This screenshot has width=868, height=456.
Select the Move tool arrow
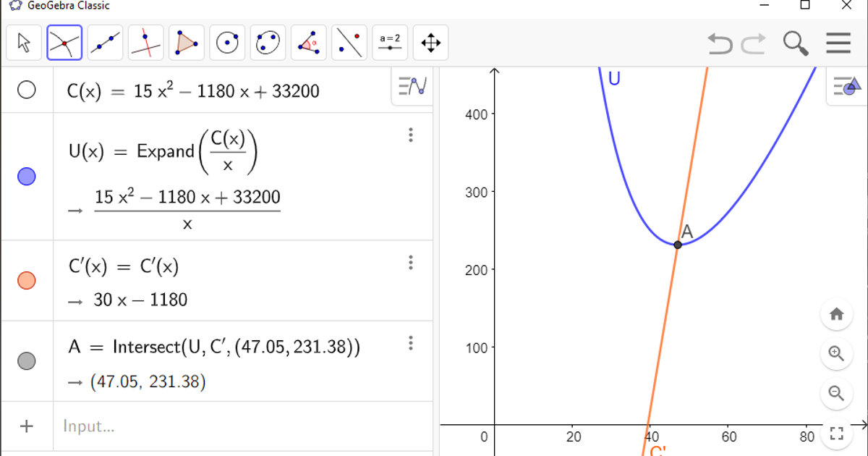pos(24,42)
